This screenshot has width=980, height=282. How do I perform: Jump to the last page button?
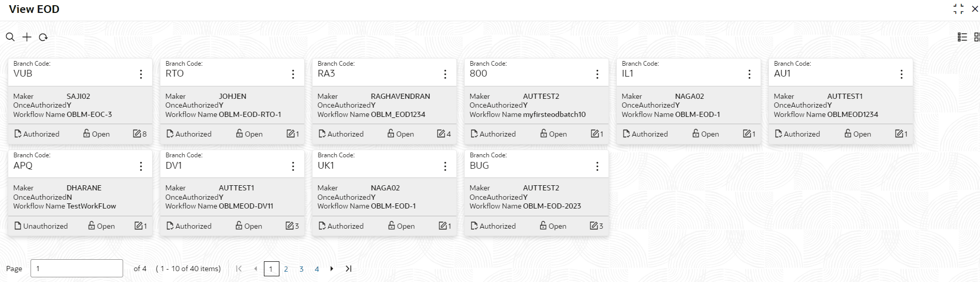tap(349, 269)
